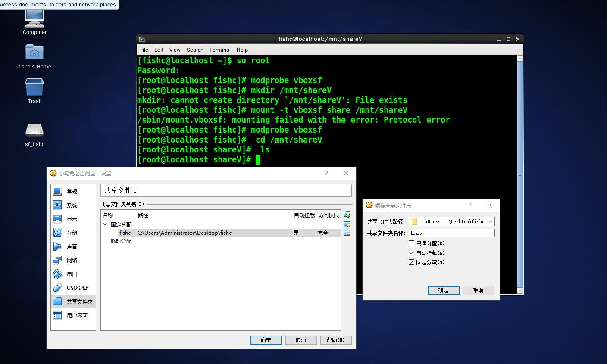The height and width of the screenshot is (364, 607).
Task: Open terminal File menu
Action: 144,50
